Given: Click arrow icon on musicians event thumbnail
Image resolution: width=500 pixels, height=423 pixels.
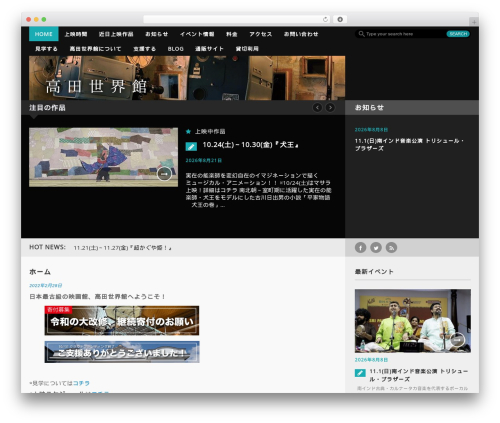Looking at the screenshot, I should (x=457, y=340).
